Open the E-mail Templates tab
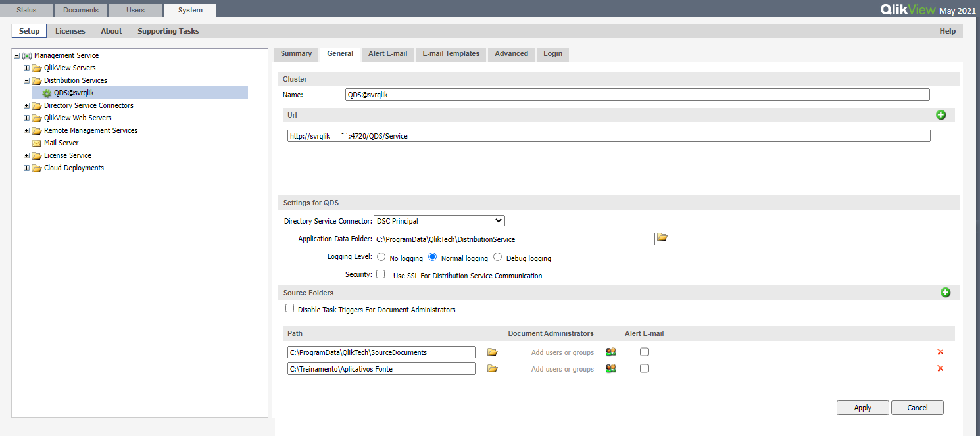980x436 pixels. (451, 54)
